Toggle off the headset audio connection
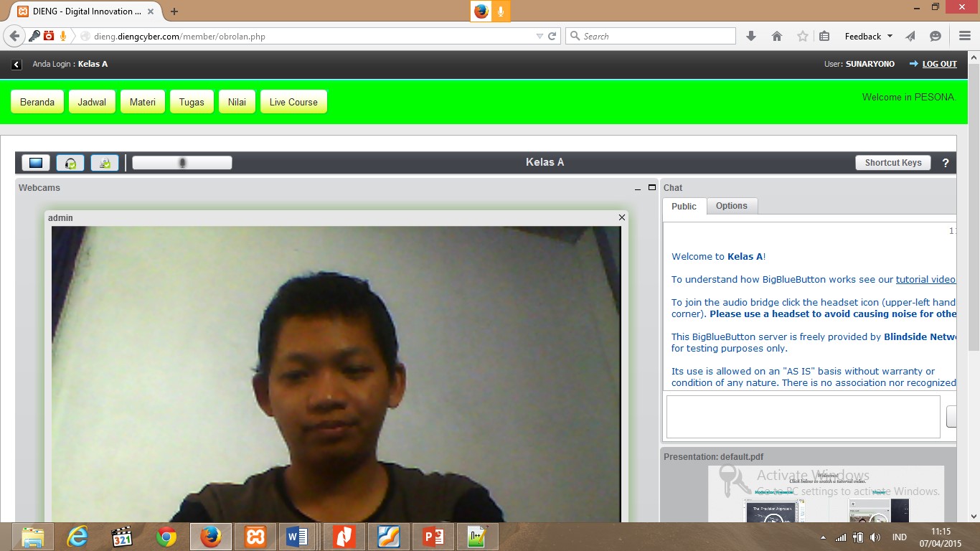The image size is (980, 551). 70,162
